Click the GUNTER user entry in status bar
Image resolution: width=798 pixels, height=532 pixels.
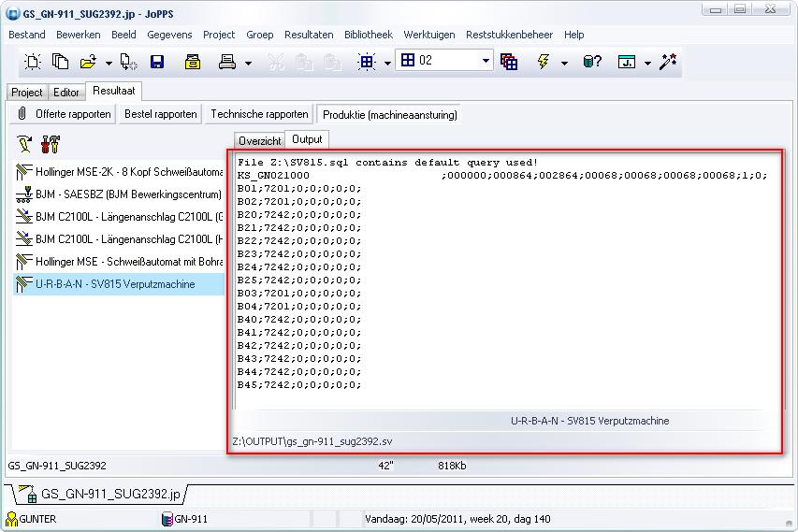(31, 519)
